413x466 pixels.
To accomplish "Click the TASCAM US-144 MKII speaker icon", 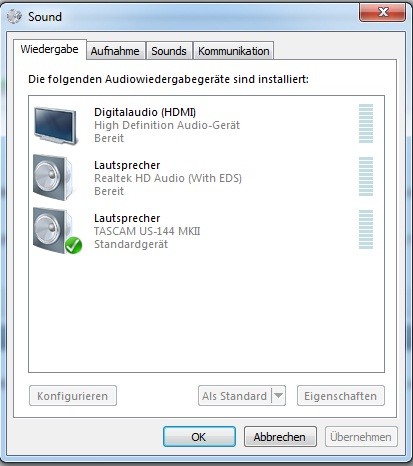I will tap(53, 230).
